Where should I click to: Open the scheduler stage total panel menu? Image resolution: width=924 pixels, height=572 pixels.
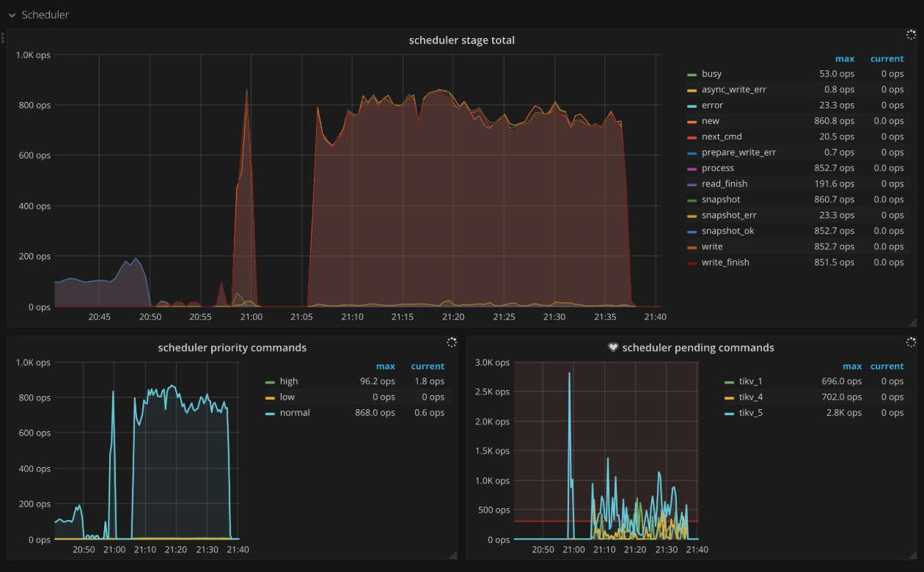(461, 40)
